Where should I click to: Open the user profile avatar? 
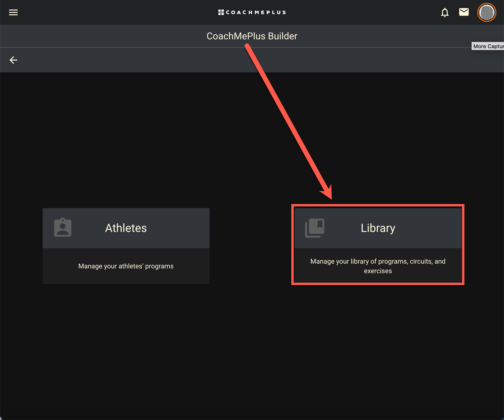tap(487, 12)
